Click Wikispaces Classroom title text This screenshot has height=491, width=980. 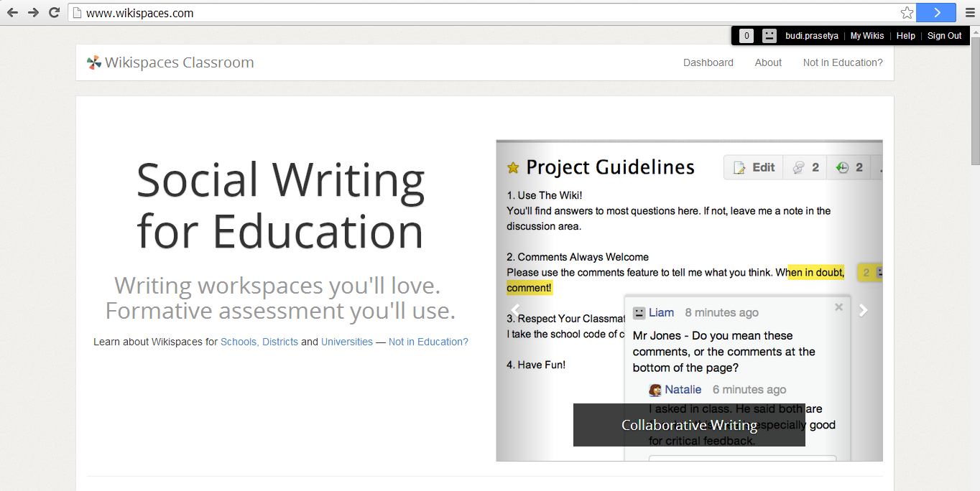(180, 62)
